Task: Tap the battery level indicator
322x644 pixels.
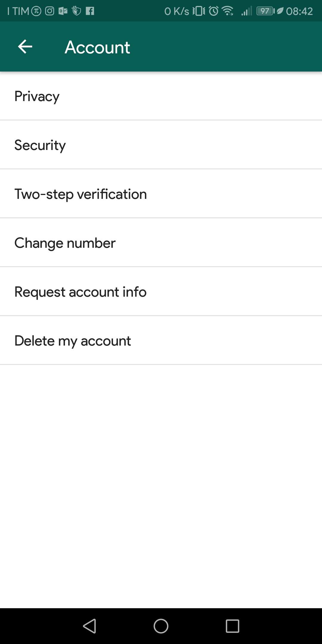Action: [x=265, y=11]
